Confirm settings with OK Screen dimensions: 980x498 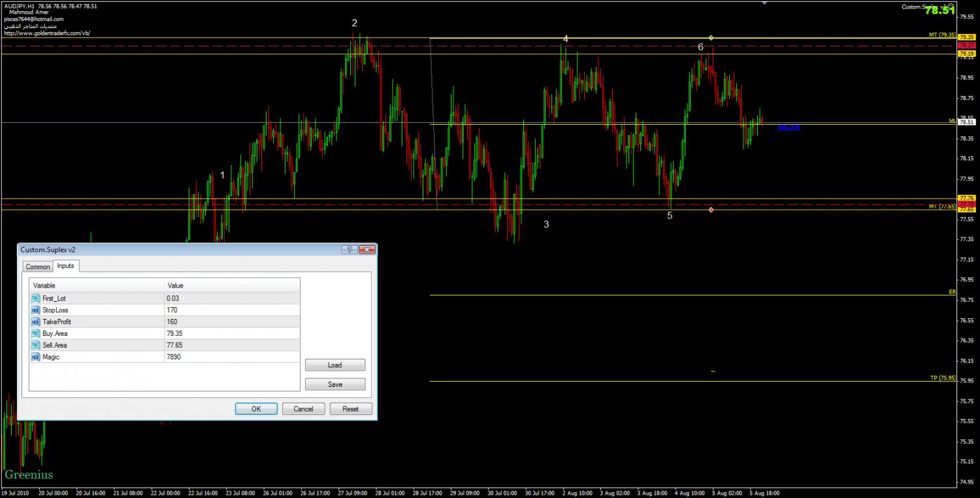[x=256, y=408]
